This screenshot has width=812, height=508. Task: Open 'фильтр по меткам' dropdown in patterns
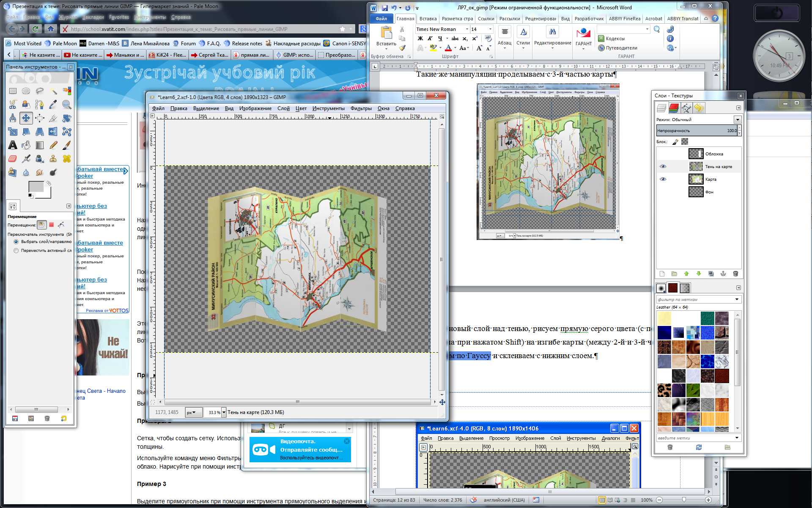737,299
